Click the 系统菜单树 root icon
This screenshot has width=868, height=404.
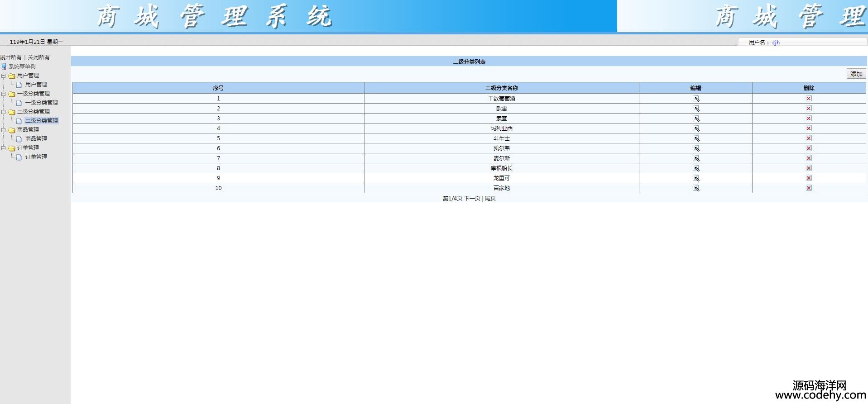4,67
